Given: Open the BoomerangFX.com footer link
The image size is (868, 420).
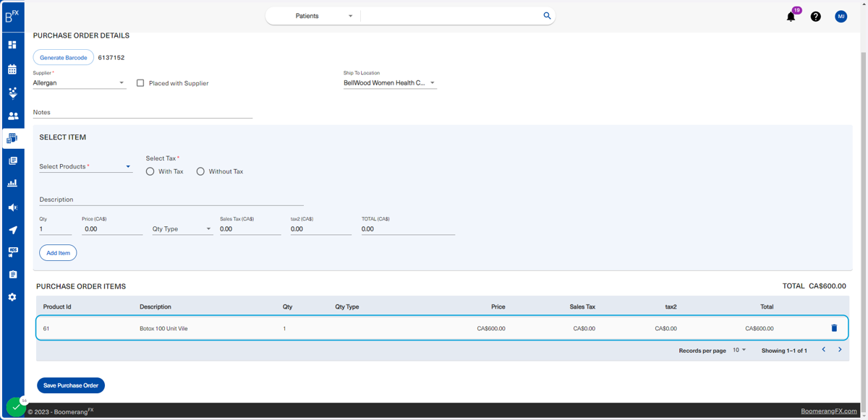Looking at the screenshot, I should click(828, 411).
